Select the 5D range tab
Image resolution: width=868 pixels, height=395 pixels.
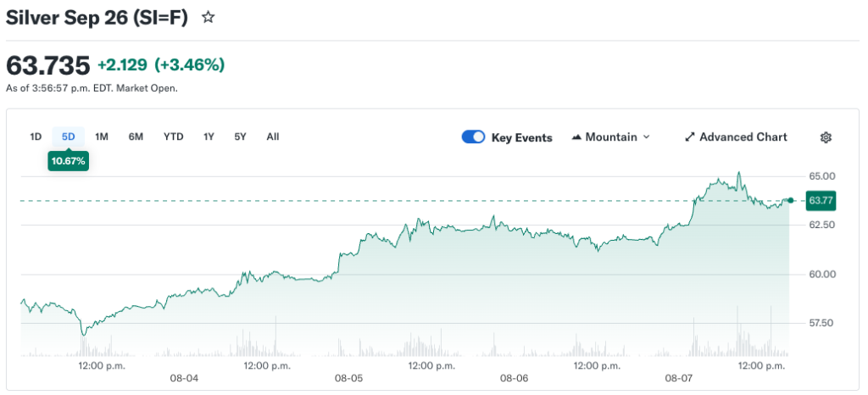tap(68, 136)
